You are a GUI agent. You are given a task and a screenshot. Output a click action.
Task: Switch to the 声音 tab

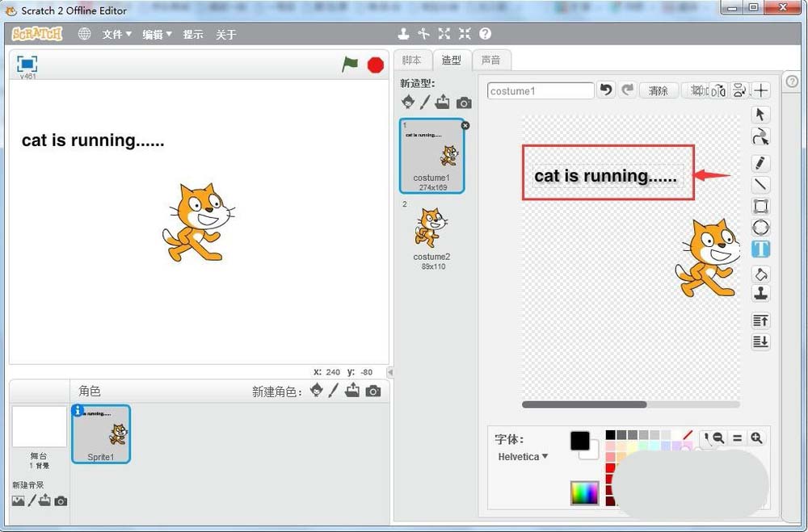pyautogui.click(x=490, y=61)
